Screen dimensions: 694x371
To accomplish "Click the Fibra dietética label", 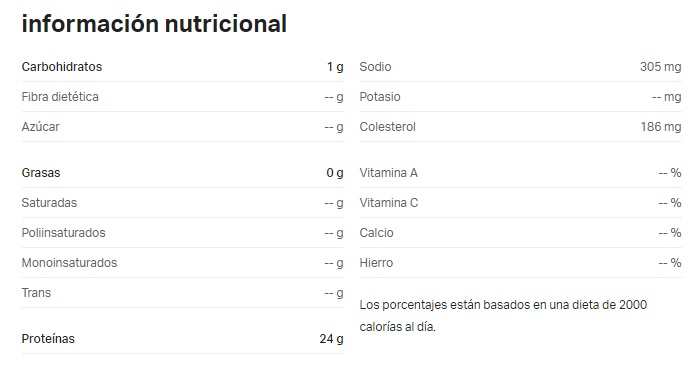I will pyautogui.click(x=60, y=97).
